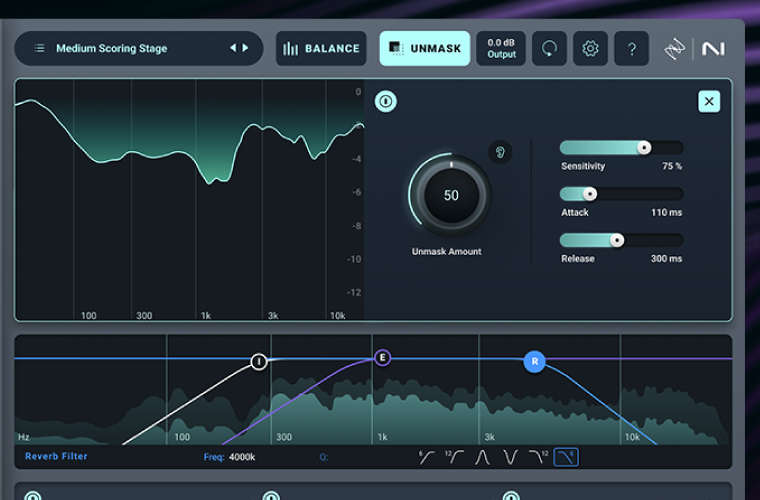Select the 6 dB high-pass filter shape
Image resolution: width=760 pixels, height=500 pixels.
(x=427, y=457)
